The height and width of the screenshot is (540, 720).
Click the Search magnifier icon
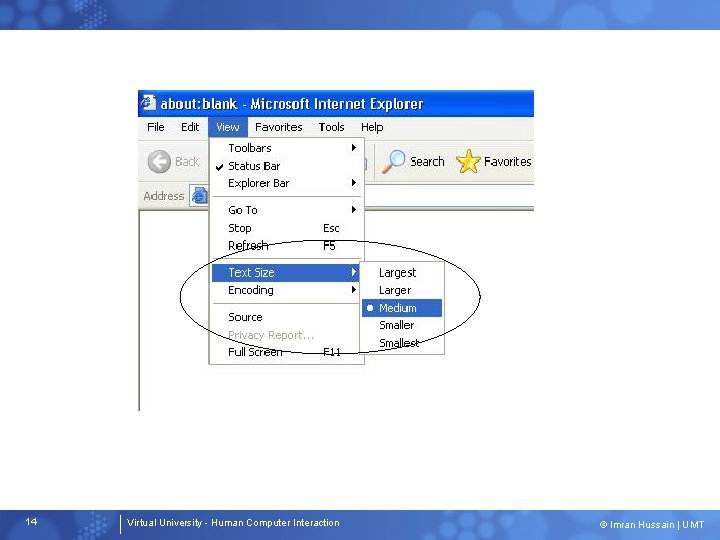[x=394, y=162]
